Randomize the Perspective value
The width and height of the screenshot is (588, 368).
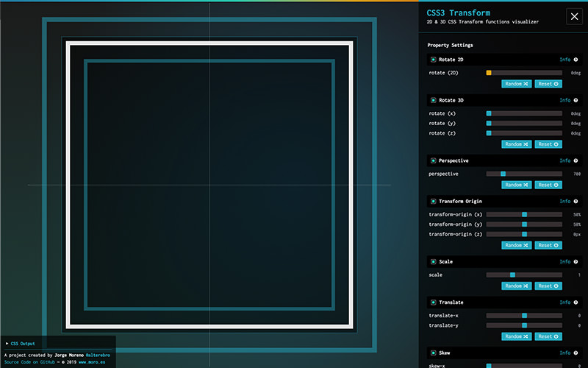click(x=517, y=185)
